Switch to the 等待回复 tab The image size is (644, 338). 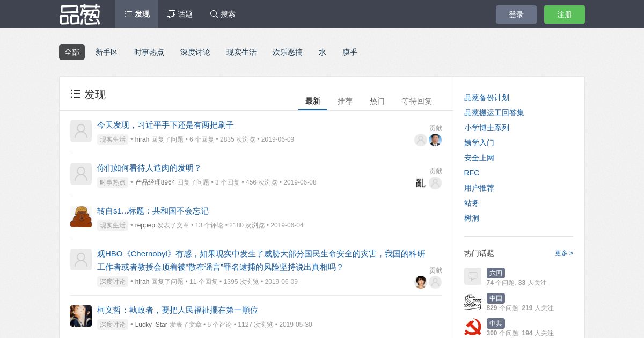click(x=417, y=101)
